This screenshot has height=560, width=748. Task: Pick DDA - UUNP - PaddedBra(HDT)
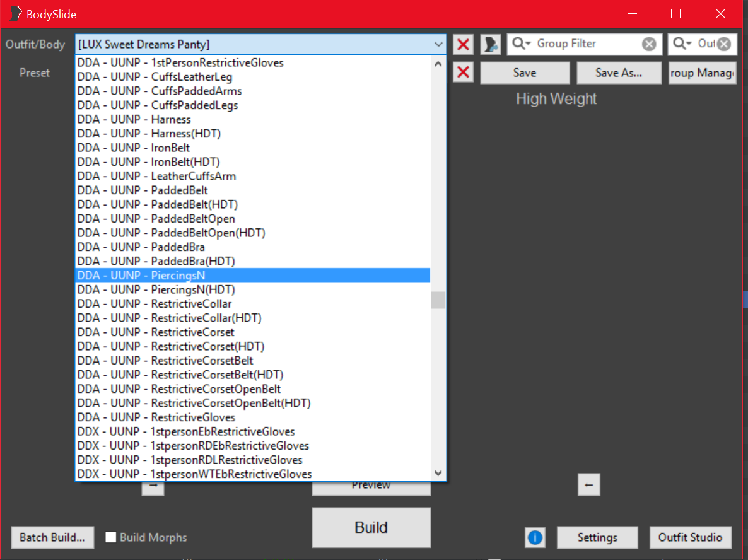(x=253, y=262)
